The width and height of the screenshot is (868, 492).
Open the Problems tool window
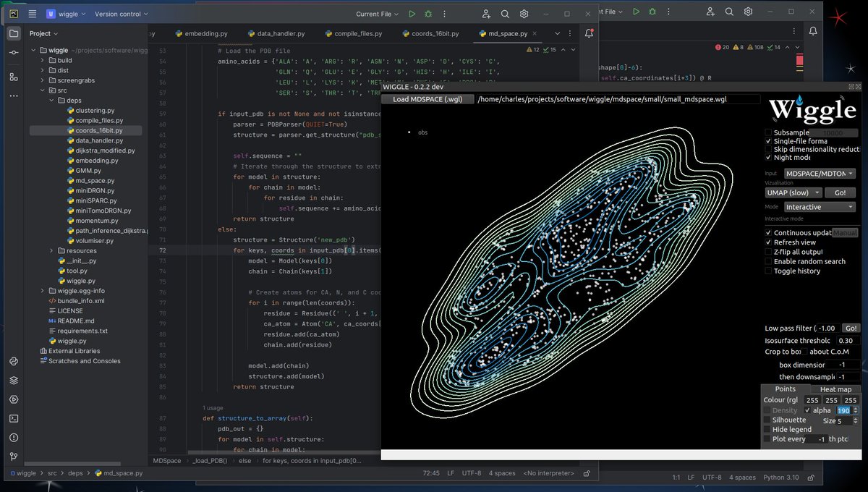(14, 437)
